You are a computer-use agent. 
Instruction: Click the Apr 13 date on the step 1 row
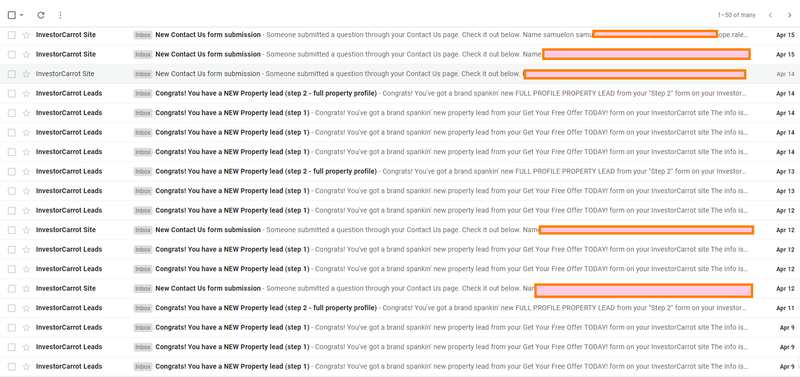(785, 191)
